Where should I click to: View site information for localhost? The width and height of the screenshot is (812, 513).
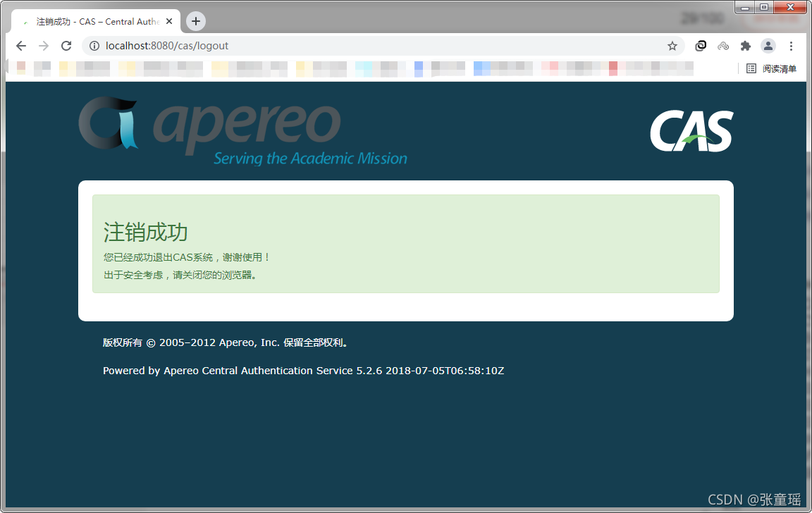94,46
